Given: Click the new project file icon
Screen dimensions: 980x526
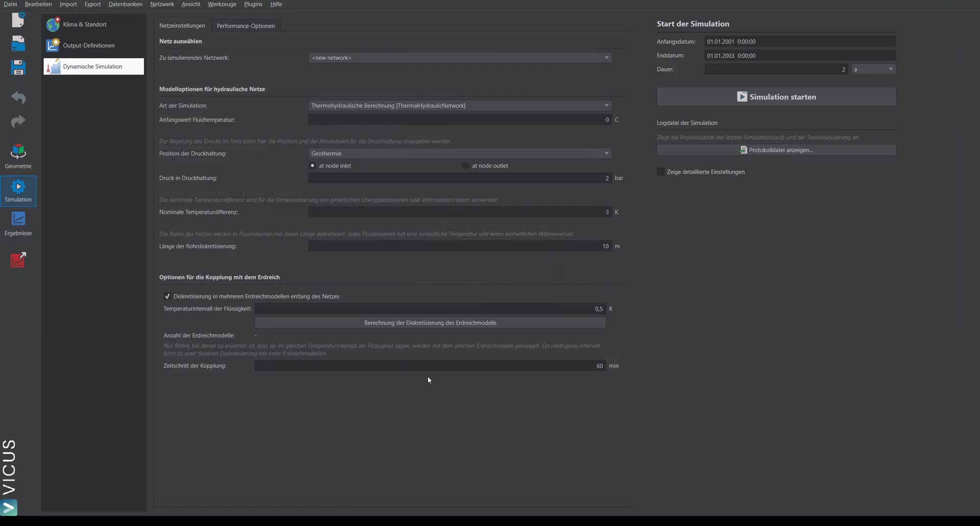Looking at the screenshot, I should [x=18, y=20].
